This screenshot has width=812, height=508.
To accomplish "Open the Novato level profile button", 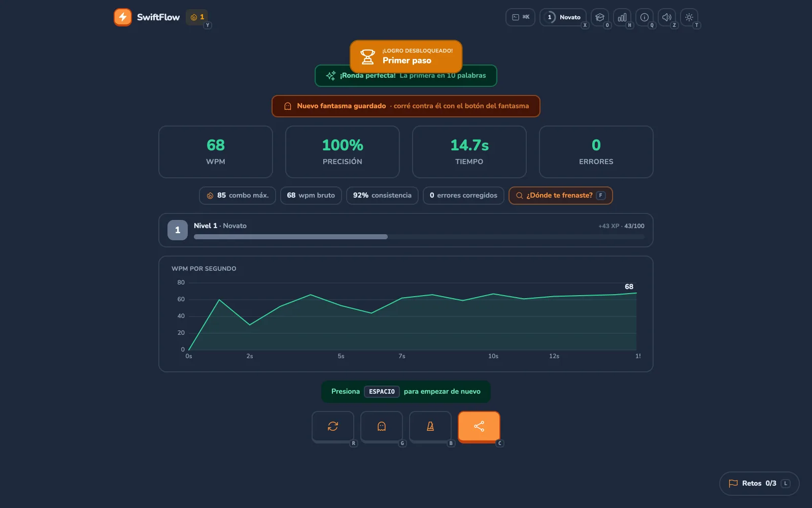I will point(563,17).
